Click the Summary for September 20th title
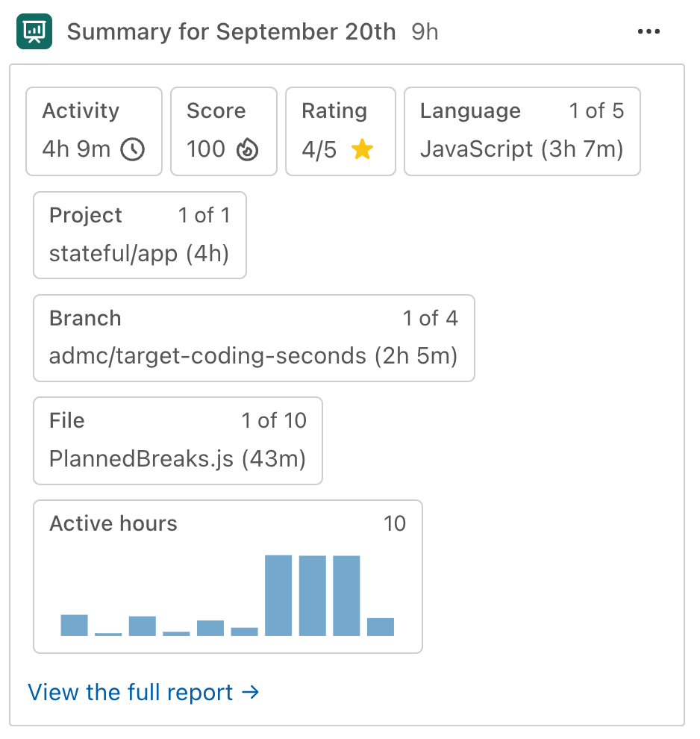The width and height of the screenshot is (700, 739). 231,32
